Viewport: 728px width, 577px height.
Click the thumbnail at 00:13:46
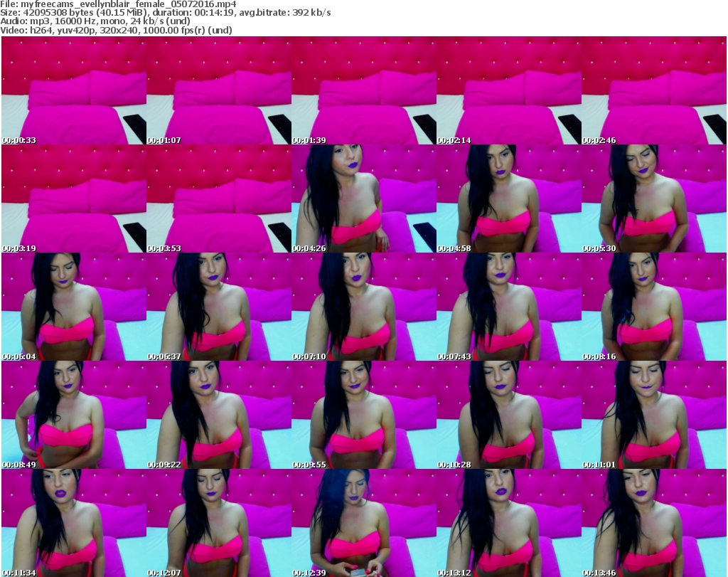coord(654,523)
